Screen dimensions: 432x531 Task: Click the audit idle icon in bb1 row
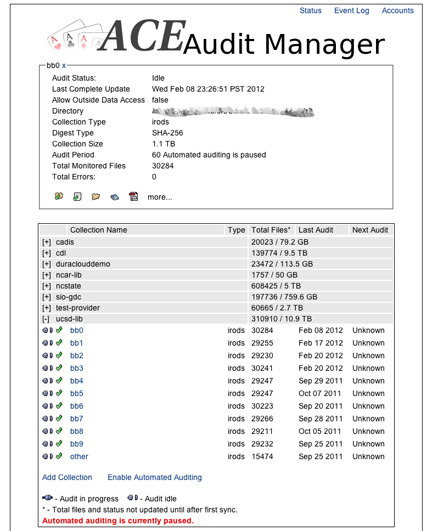click(x=48, y=343)
